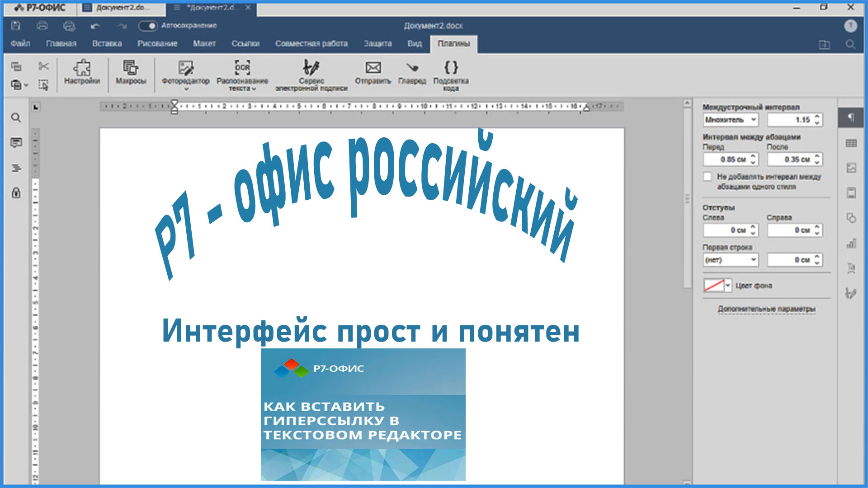Screen dimensions: 868x488
Task: Open signature settings panel icon
Action: coord(851,293)
